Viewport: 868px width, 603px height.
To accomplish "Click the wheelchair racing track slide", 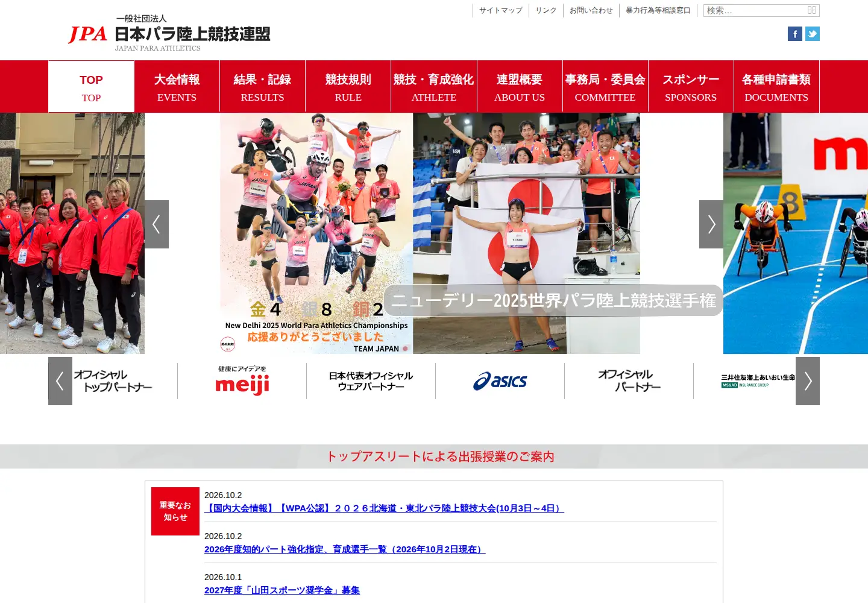I will (796, 233).
